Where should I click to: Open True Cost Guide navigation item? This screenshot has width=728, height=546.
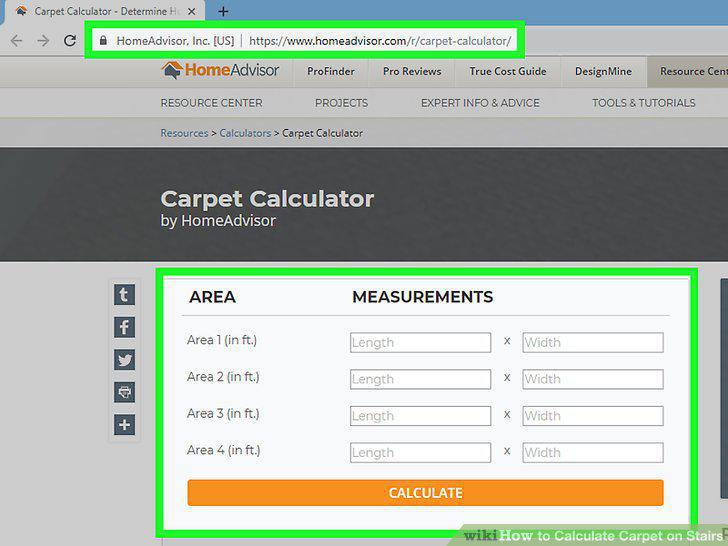click(x=507, y=72)
